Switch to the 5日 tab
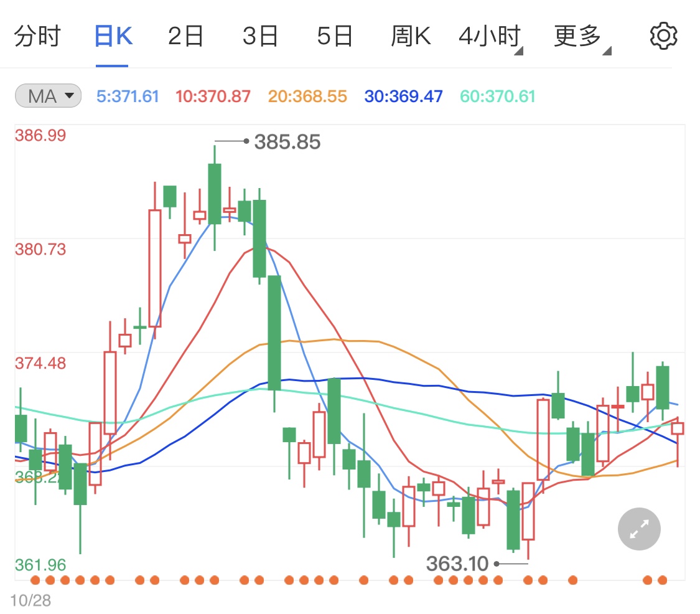The height and width of the screenshot is (614, 700). 335,36
